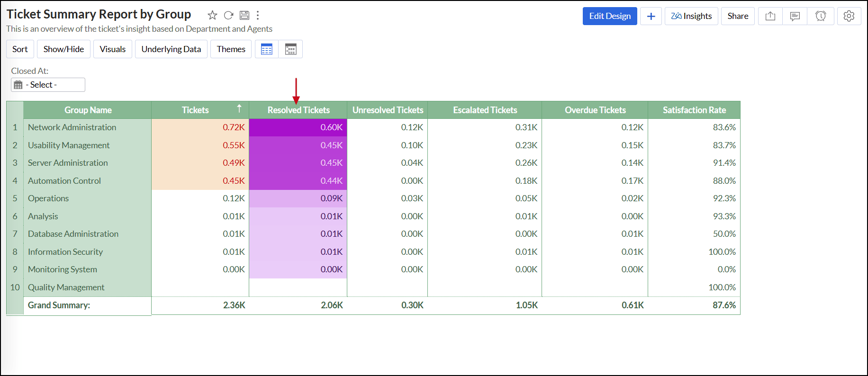This screenshot has width=868, height=376.
Task: Open the Themes menu
Action: click(231, 49)
